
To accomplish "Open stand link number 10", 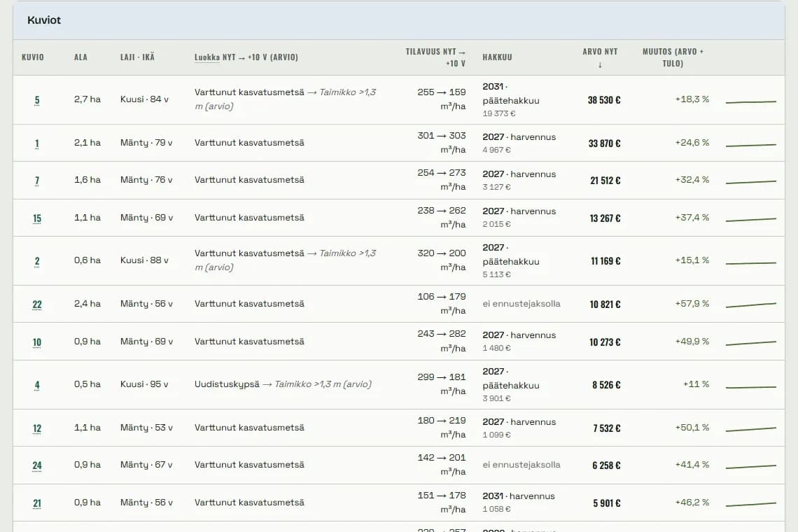I will pos(36,342).
